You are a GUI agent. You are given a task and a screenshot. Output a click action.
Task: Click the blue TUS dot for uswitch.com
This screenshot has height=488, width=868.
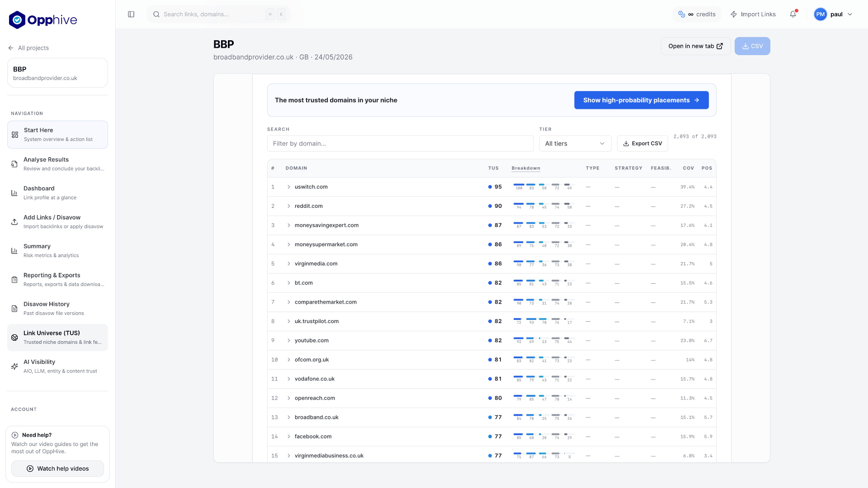(x=490, y=187)
